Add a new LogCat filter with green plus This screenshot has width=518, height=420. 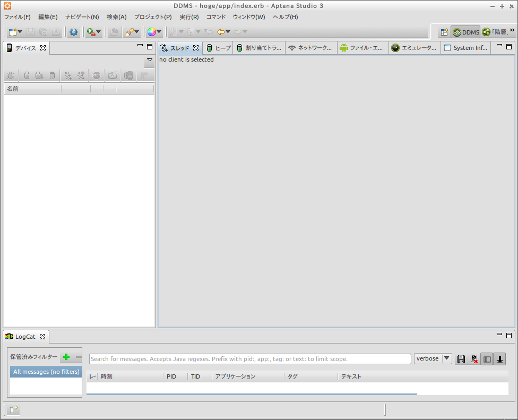click(66, 357)
